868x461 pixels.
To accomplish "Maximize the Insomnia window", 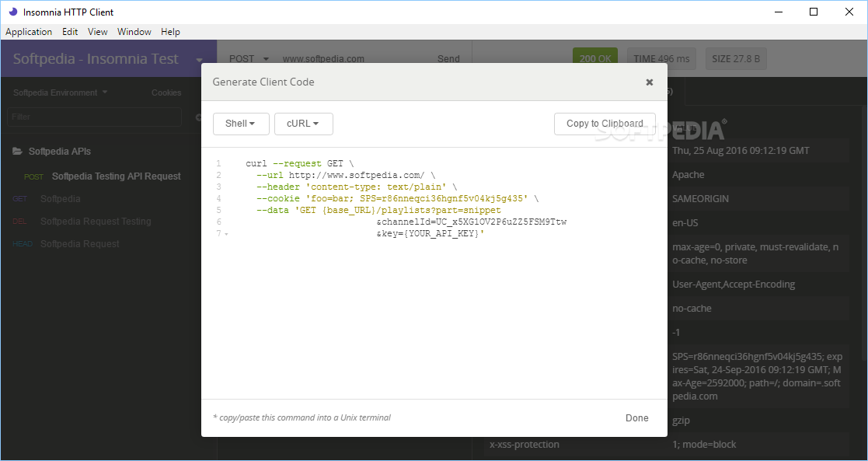I will [813, 12].
